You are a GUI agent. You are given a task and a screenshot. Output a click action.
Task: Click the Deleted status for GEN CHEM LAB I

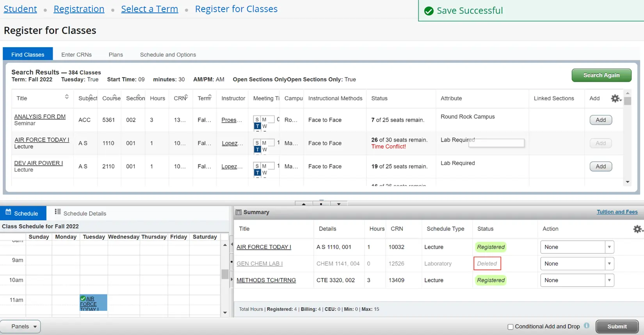[487, 264]
